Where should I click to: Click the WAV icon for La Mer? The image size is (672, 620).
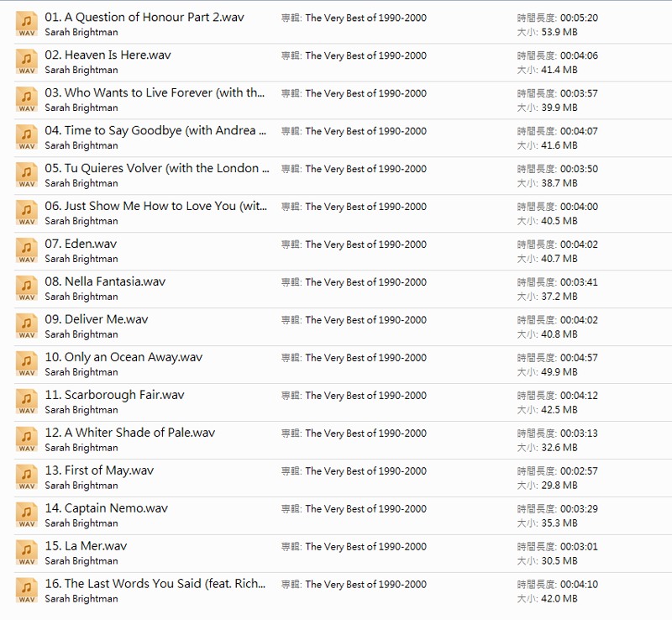[x=27, y=554]
